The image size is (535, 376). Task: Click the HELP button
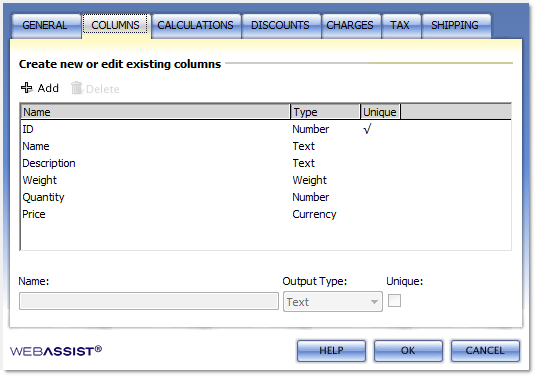[331, 351]
